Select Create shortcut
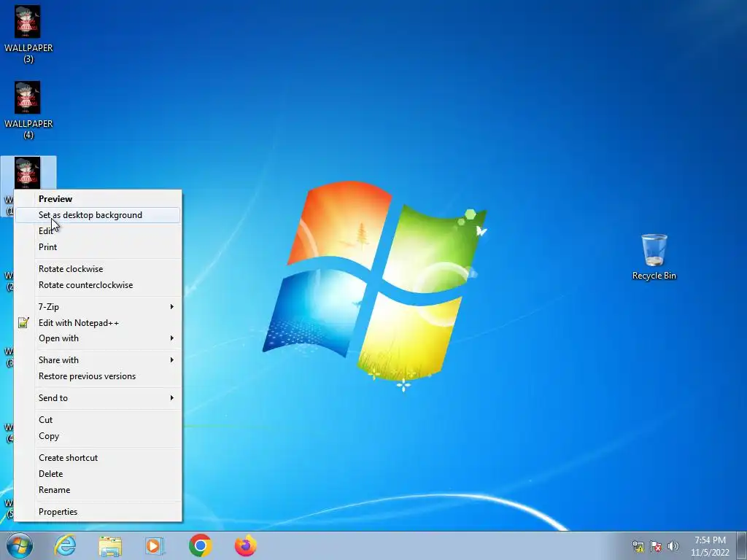The height and width of the screenshot is (560, 747). pyautogui.click(x=98, y=458)
